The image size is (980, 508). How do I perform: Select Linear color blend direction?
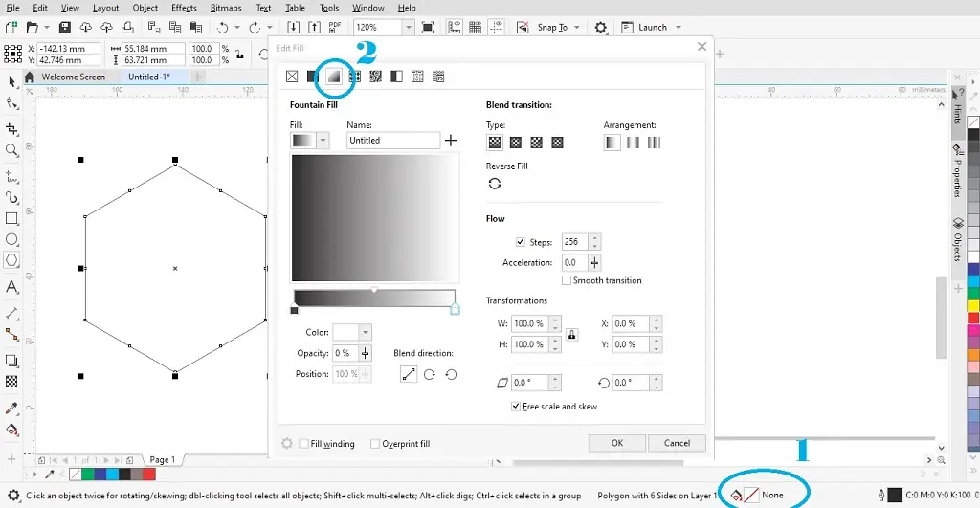click(408, 374)
